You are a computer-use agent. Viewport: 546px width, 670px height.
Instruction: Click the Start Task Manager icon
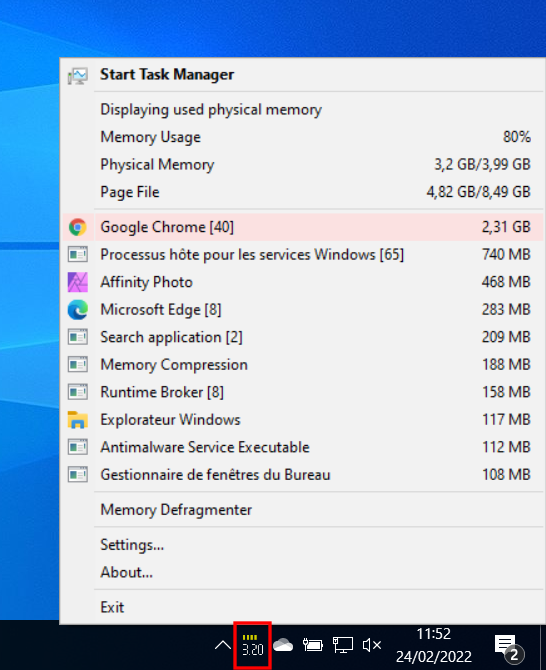(77, 76)
